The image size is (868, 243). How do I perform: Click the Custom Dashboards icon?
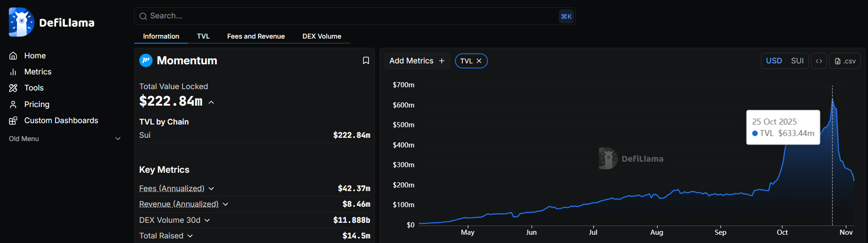13,121
